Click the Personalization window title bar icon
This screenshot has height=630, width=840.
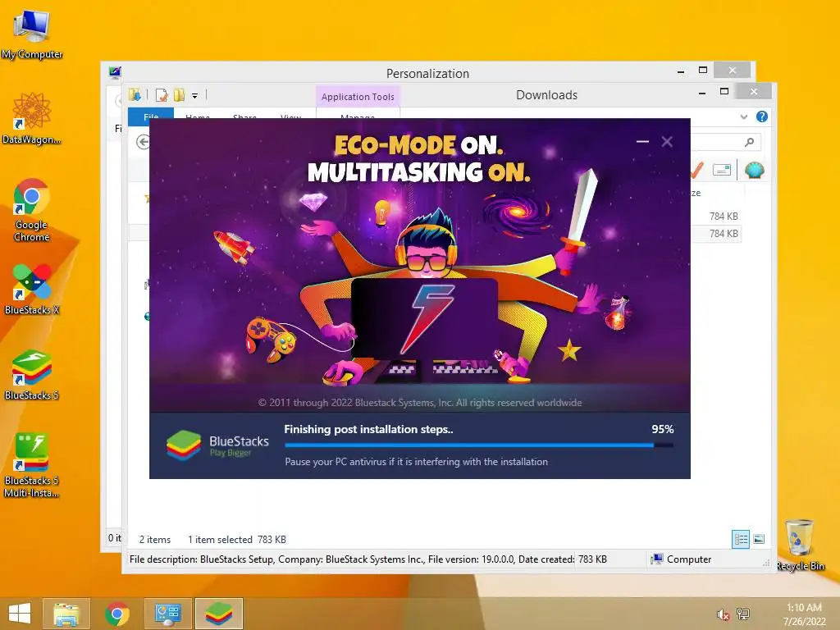point(115,72)
